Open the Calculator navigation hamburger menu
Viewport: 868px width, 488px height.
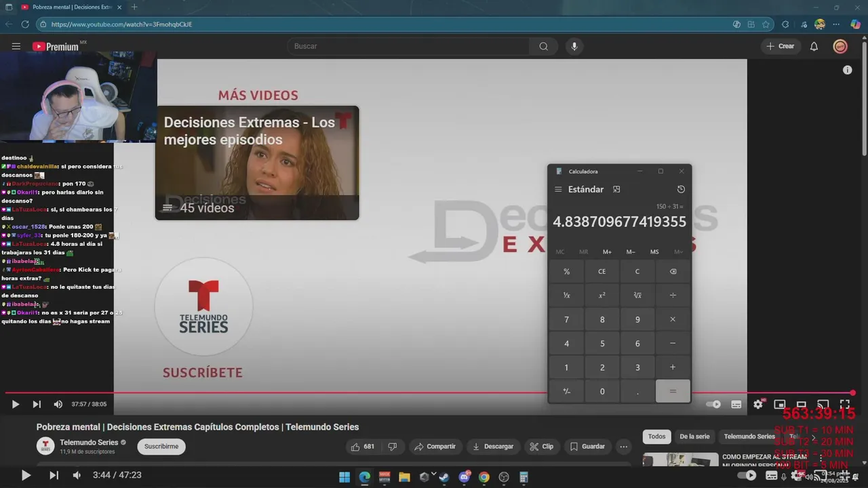click(x=558, y=189)
